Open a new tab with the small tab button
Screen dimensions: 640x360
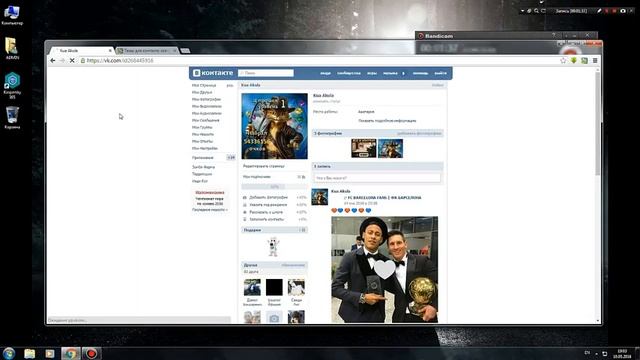[185, 51]
